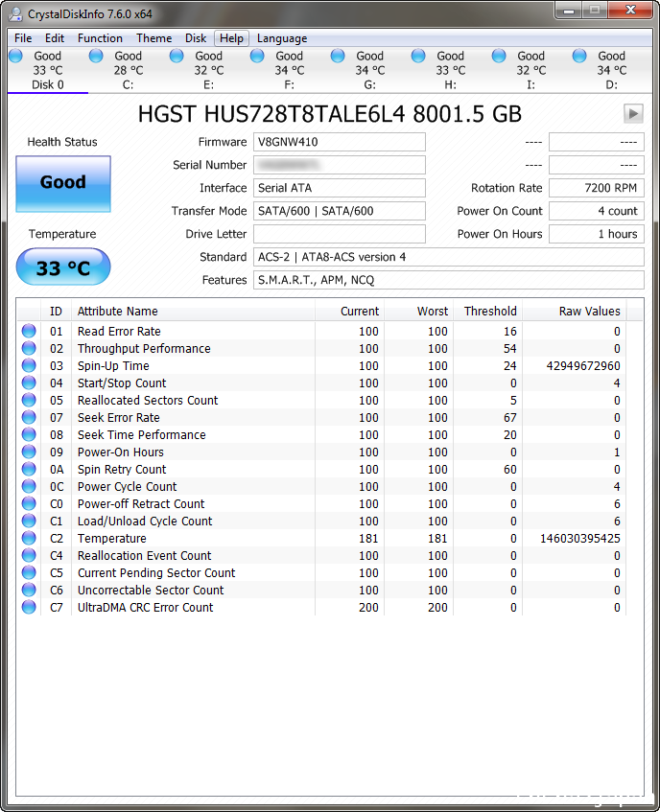Click status icon for Power Cycle Count

click(x=29, y=486)
